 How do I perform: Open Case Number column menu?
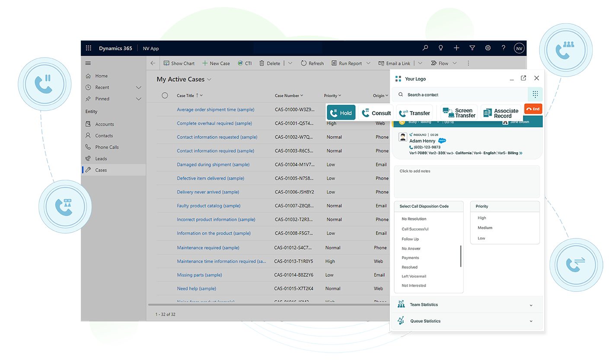(289, 96)
